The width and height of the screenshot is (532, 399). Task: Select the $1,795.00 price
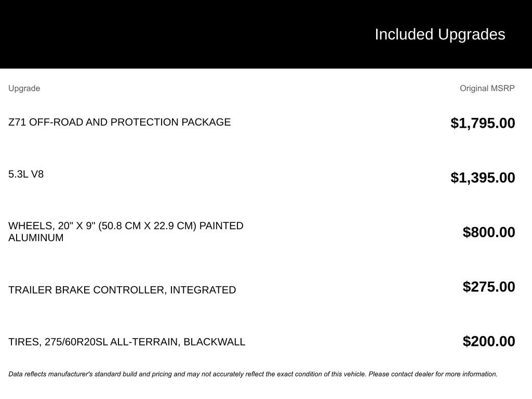point(483,123)
